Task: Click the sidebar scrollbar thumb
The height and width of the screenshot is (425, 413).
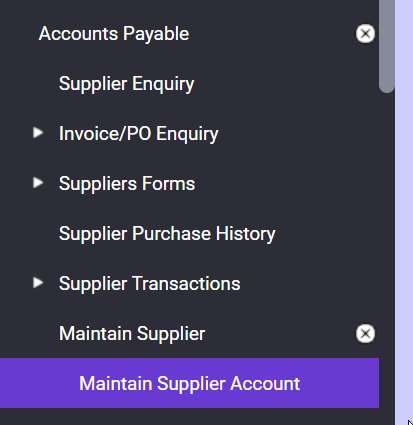Action: (387, 45)
